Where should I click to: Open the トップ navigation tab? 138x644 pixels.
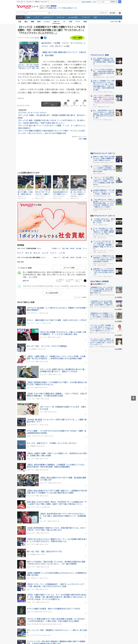pyautogui.click(x=20, y=17)
